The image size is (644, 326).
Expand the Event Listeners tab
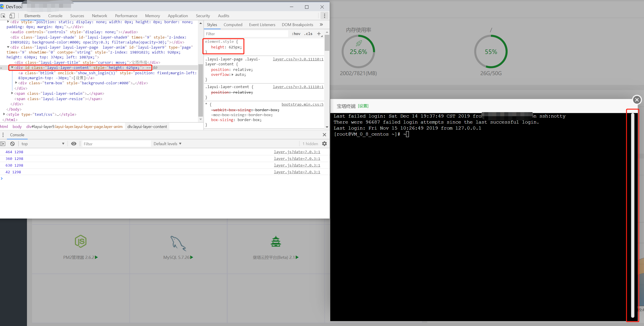tap(262, 24)
